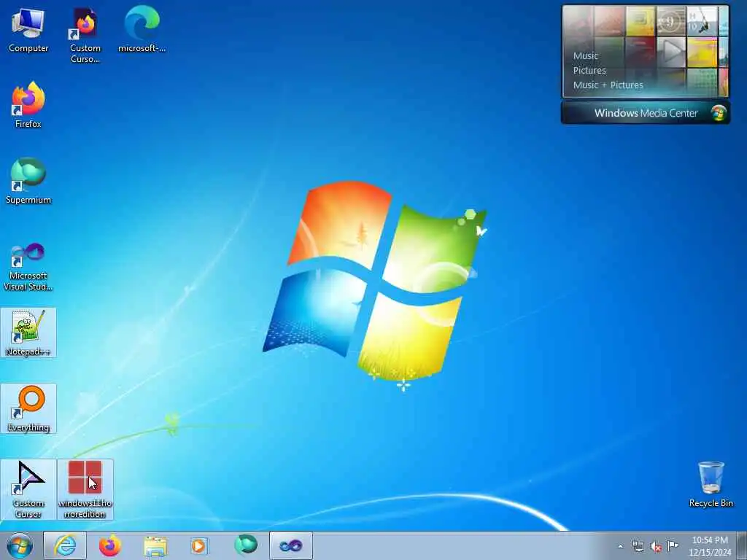
Task: Select the Notepad++ desktop shortcut
Action: pyautogui.click(x=28, y=332)
